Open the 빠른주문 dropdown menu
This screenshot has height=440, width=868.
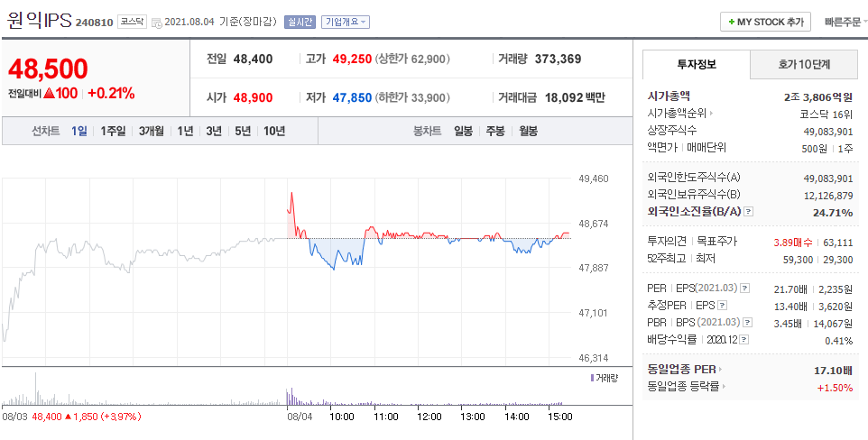tap(845, 23)
